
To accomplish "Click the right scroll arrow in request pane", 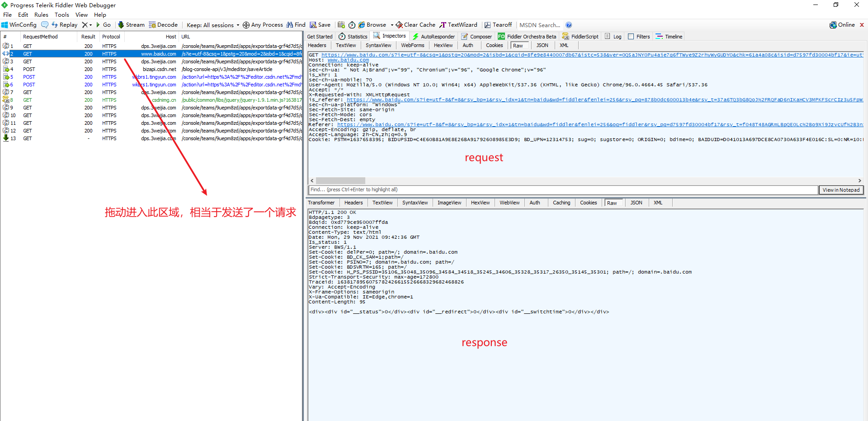I will coord(860,180).
